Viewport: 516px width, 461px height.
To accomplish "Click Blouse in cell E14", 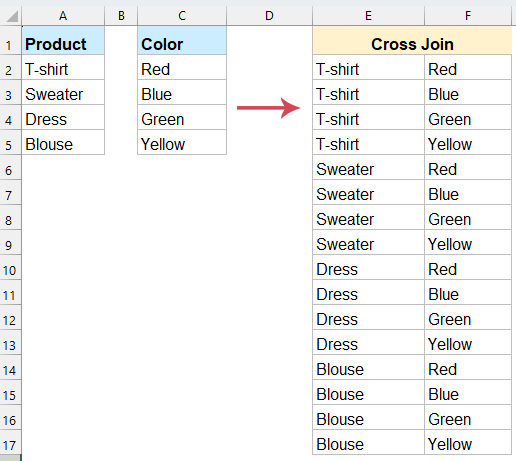I will pos(368,367).
